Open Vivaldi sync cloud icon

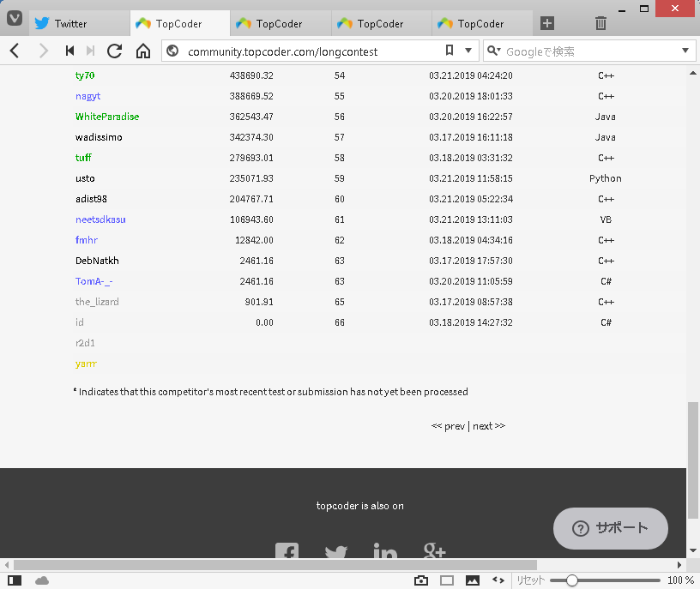[x=42, y=580]
